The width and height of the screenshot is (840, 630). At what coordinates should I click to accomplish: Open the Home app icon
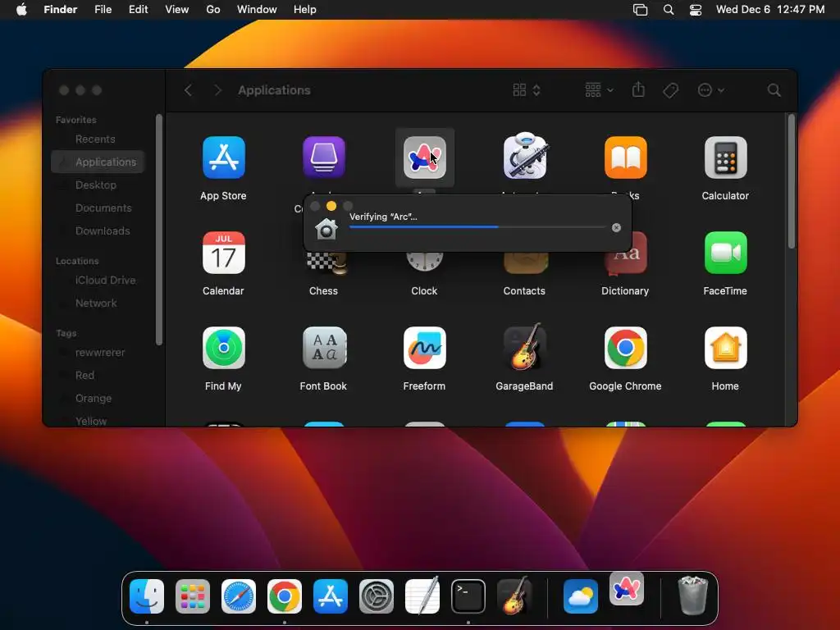(725, 348)
